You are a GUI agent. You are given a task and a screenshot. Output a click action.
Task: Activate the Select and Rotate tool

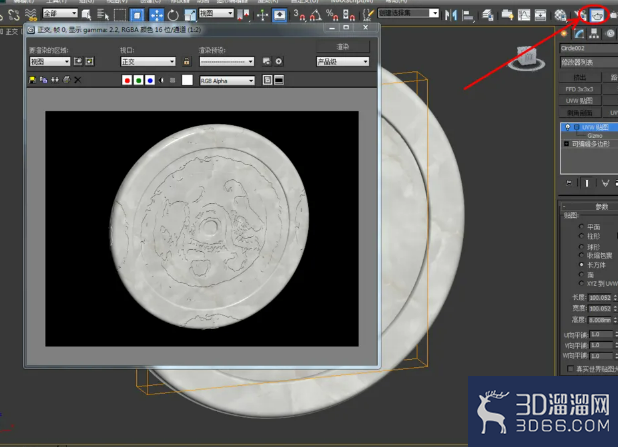tap(173, 15)
